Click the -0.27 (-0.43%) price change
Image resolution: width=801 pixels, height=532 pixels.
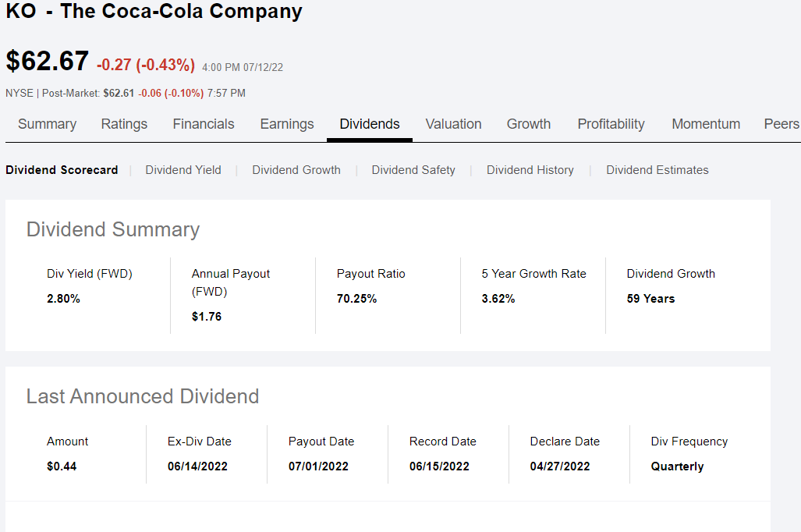click(146, 65)
